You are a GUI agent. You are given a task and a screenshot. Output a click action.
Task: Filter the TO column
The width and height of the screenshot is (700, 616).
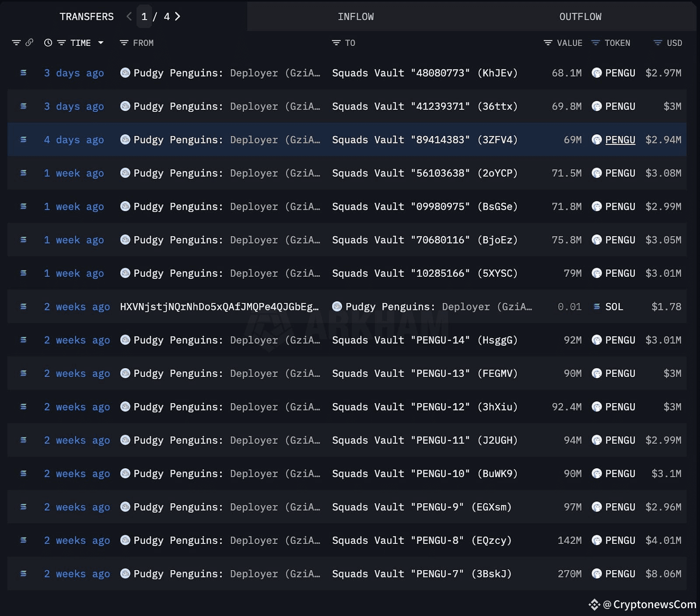tap(336, 43)
